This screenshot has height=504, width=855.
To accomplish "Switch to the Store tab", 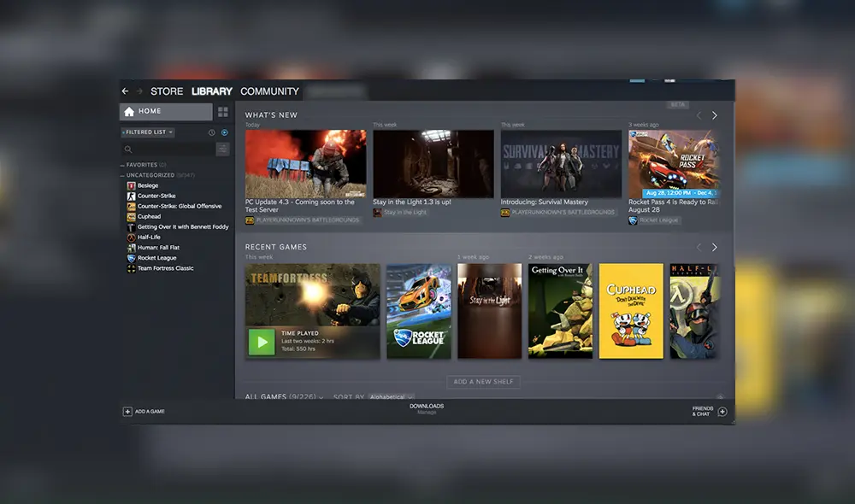I will pyautogui.click(x=166, y=91).
